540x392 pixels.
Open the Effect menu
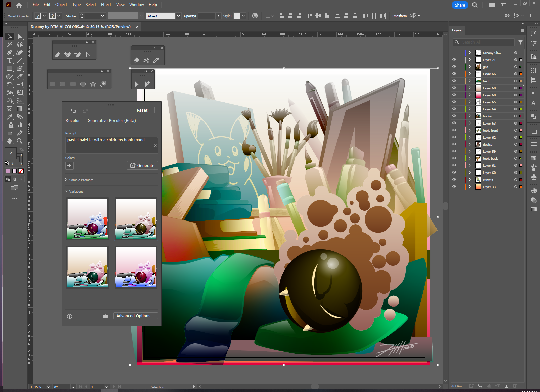click(x=106, y=5)
